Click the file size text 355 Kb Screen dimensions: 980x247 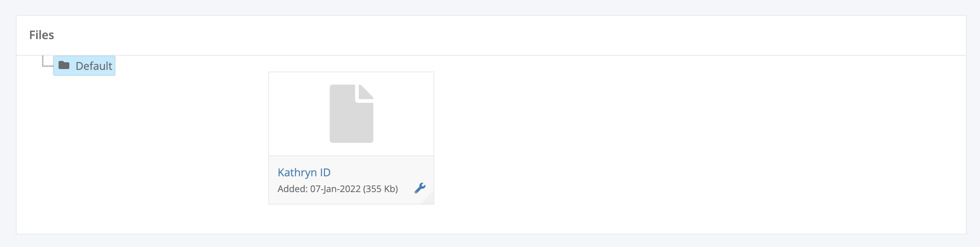pyautogui.click(x=380, y=189)
